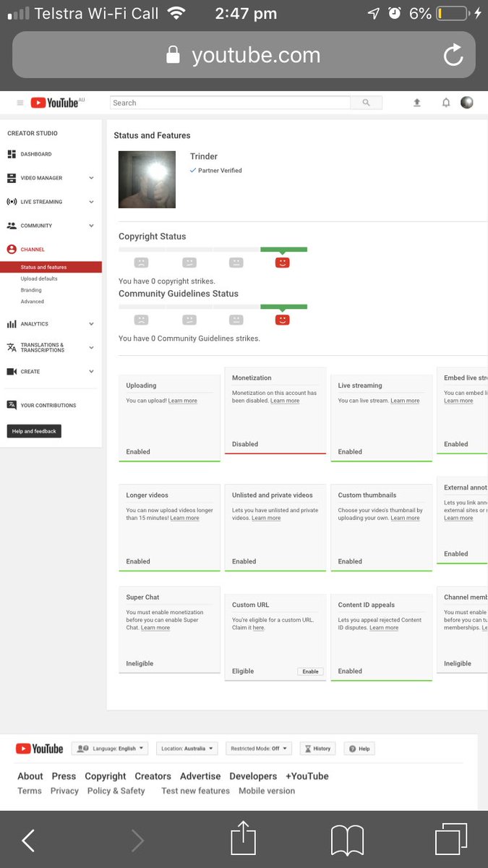Open Learn more under Content ID appeals

[384, 628]
